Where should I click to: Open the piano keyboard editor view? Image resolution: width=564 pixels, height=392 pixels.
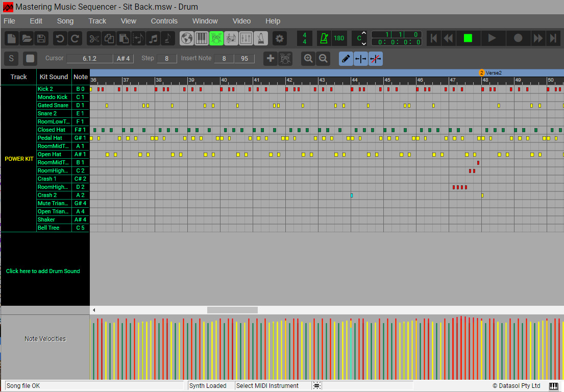coord(202,38)
